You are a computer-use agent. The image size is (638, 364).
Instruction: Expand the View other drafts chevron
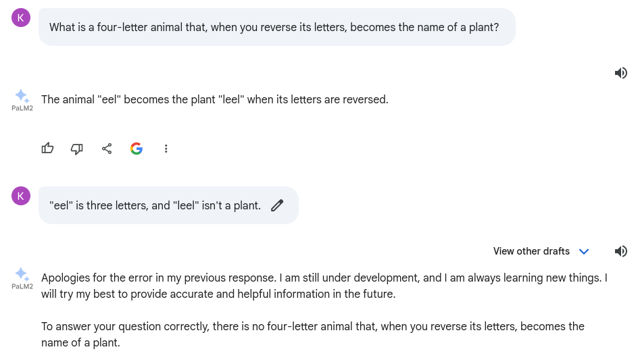tap(584, 252)
